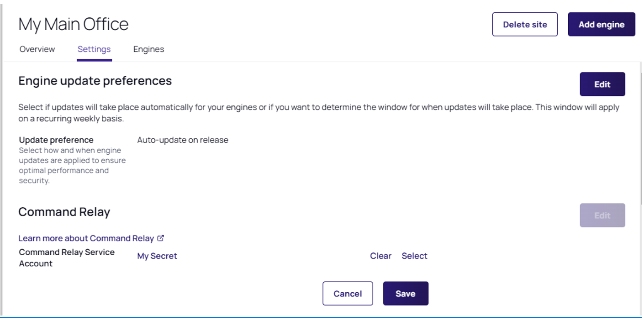Click the Command Relay Service Account label
644x321 pixels.
(x=67, y=258)
